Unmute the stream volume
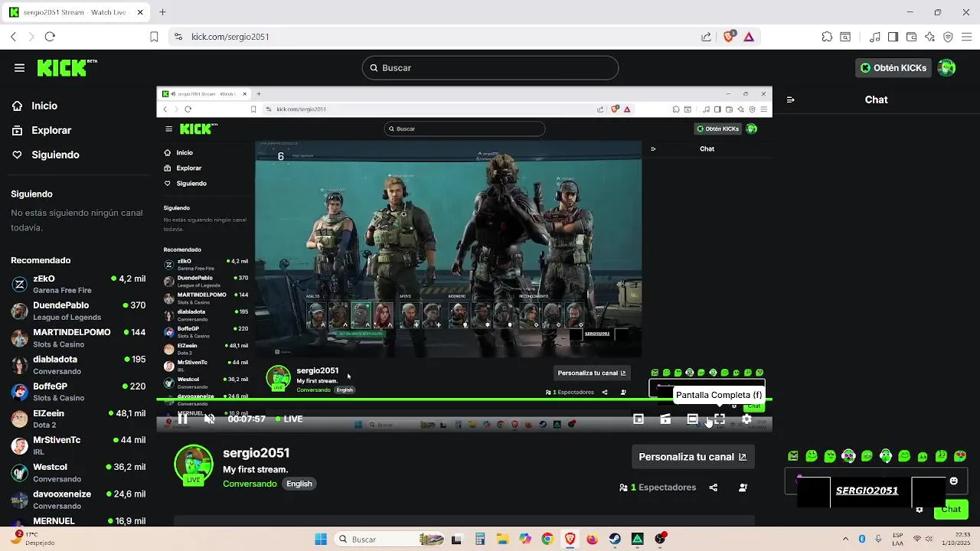Screen dimensions: 980x551 [210, 419]
